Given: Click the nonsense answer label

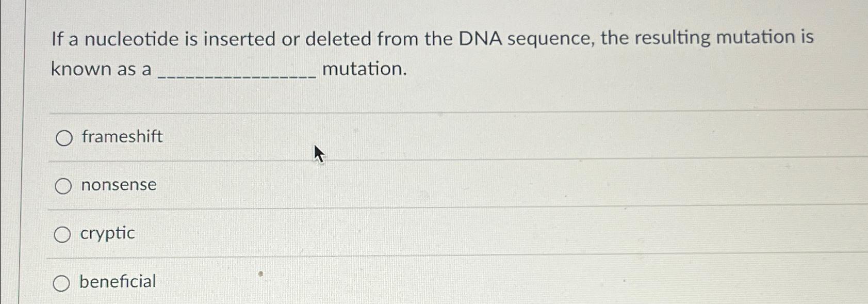Looking at the screenshot, I should [x=118, y=185].
